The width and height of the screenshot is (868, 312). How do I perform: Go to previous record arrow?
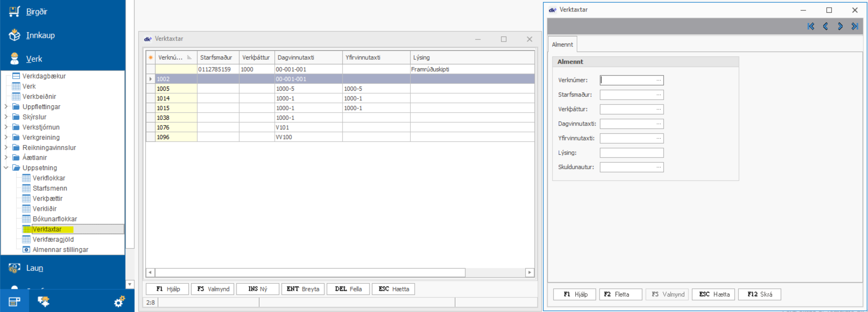pos(825,26)
